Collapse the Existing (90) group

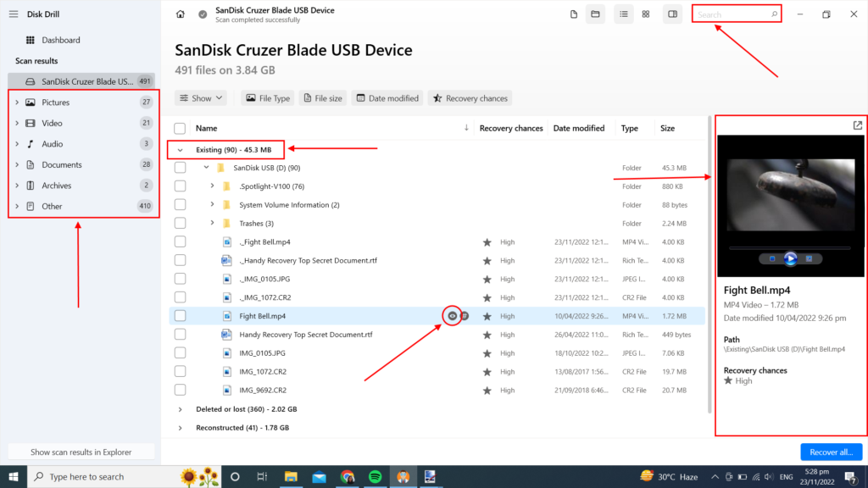pyautogui.click(x=179, y=149)
